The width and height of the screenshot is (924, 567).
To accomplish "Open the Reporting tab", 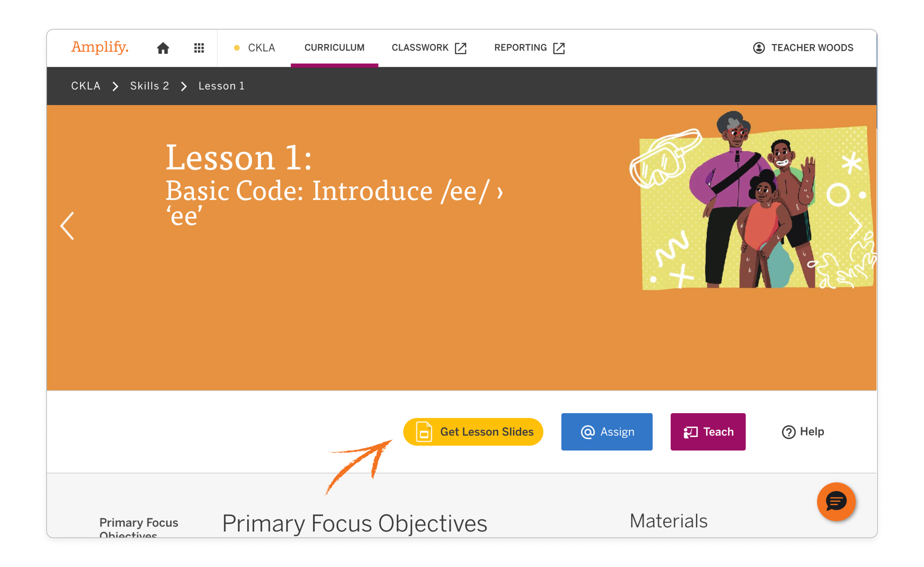I will [x=520, y=48].
